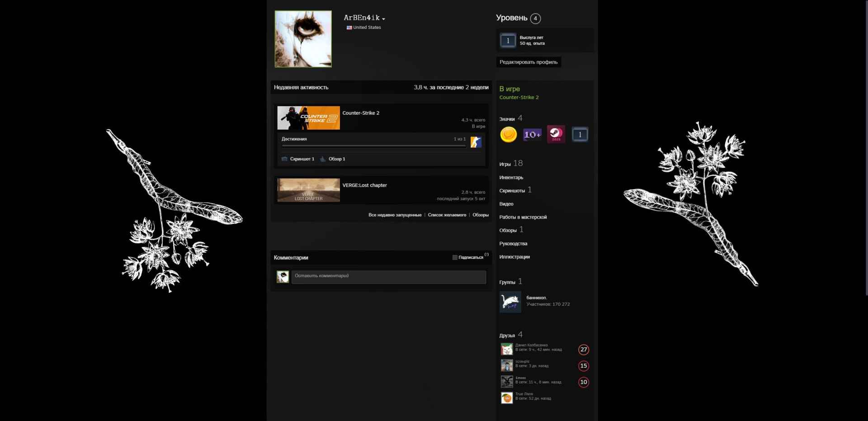
Task: Open Данил Колбасенко's cat avatar
Action: (x=507, y=349)
